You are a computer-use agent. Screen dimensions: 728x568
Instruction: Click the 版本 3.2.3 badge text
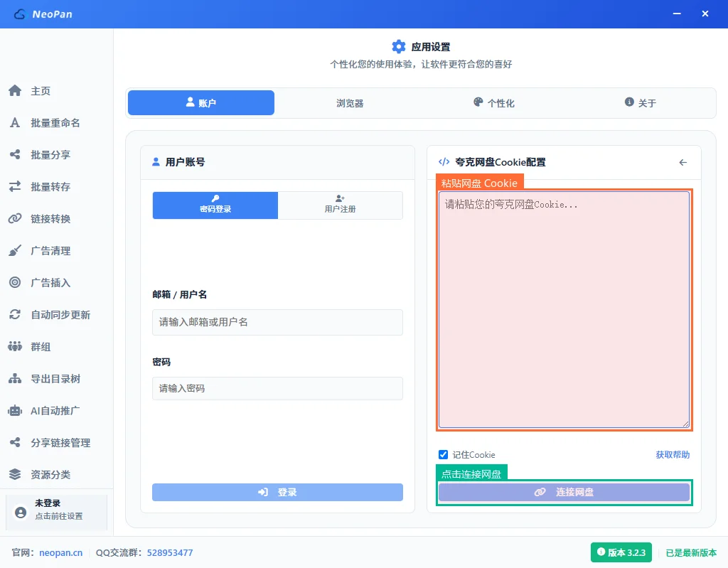pos(626,552)
